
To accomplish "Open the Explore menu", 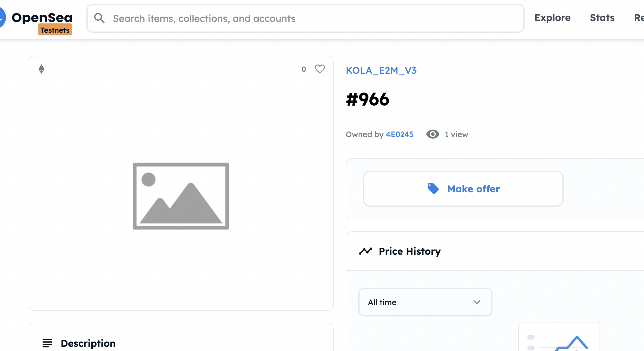I will 552,18.
